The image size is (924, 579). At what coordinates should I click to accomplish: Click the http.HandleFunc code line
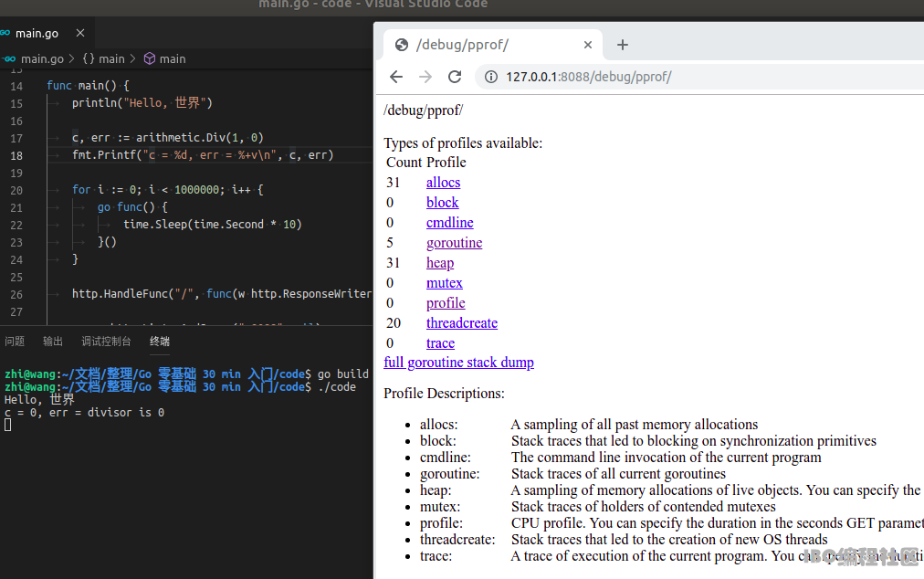click(222, 294)
